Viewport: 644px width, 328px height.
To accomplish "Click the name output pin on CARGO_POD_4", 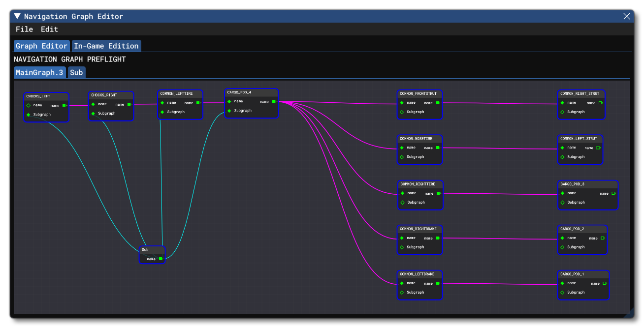I will 274,102.
